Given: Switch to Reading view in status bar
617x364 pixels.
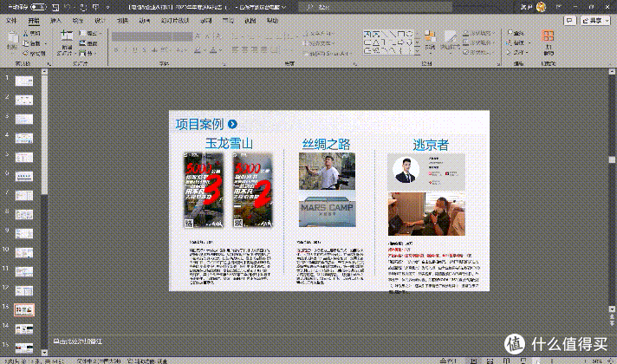Looking at the screenshot, I should (x=506, y=361).
